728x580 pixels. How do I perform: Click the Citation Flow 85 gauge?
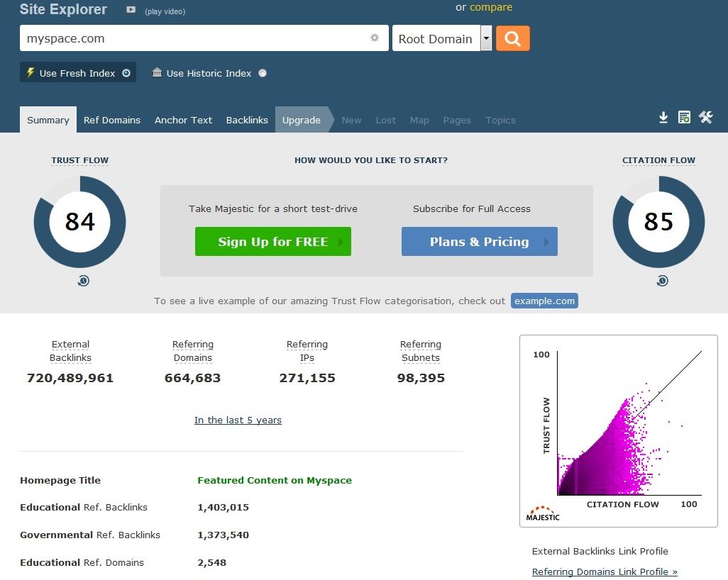coord(659,222)
